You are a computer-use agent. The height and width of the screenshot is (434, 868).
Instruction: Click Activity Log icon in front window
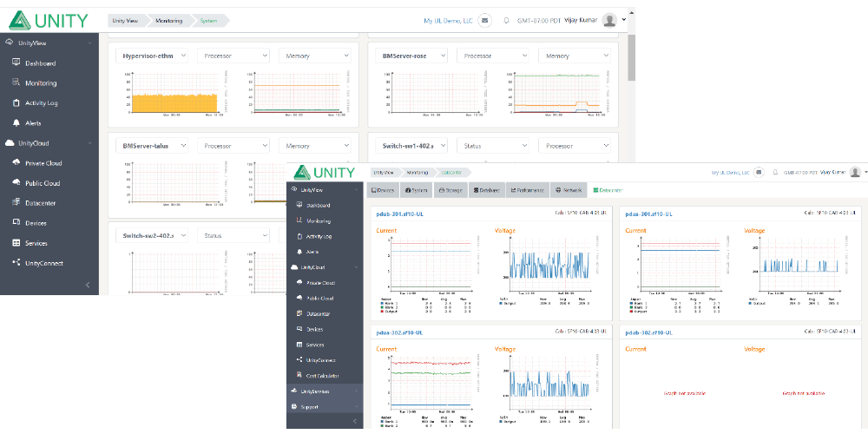pyautogui.click(x=299, y=236)
